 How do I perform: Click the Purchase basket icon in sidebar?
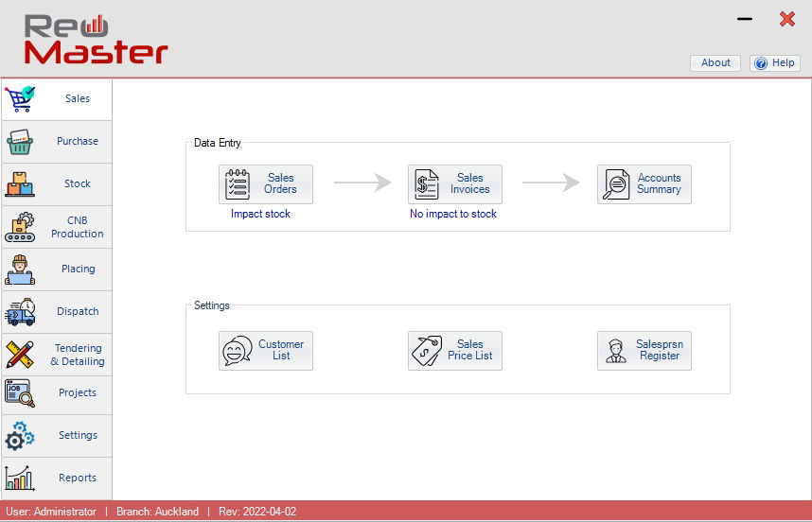point(20,142)
